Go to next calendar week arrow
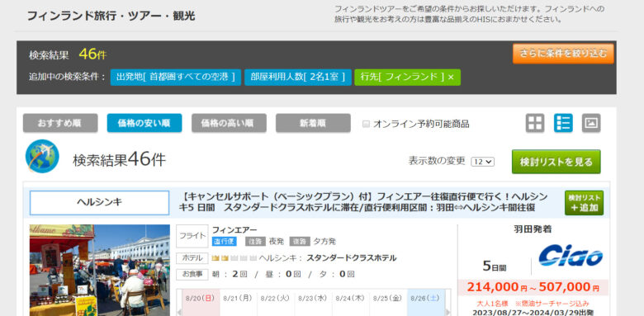The height and width of the screenshot is (316, 644). [x=448, y=312]
